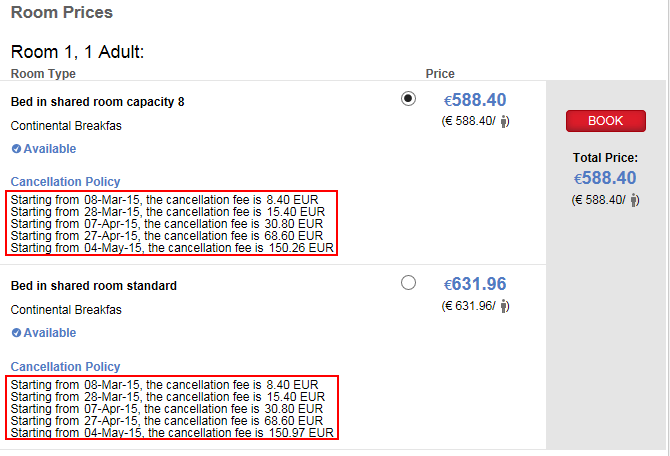Click the Available checkmark icon for standard room

[16, 332]
